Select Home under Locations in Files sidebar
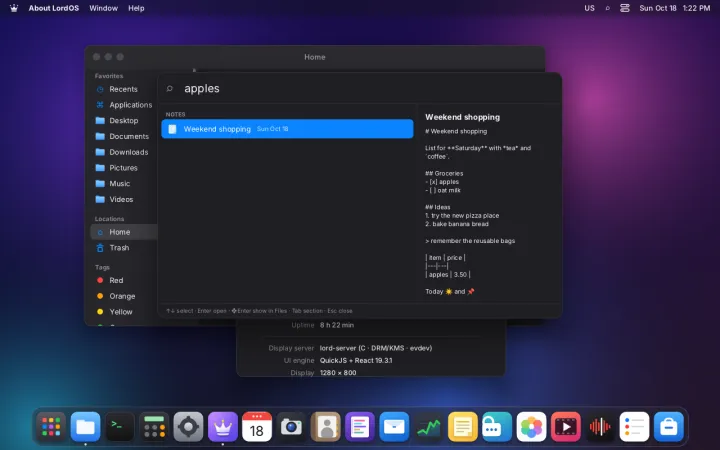 [x=123, y=232]
